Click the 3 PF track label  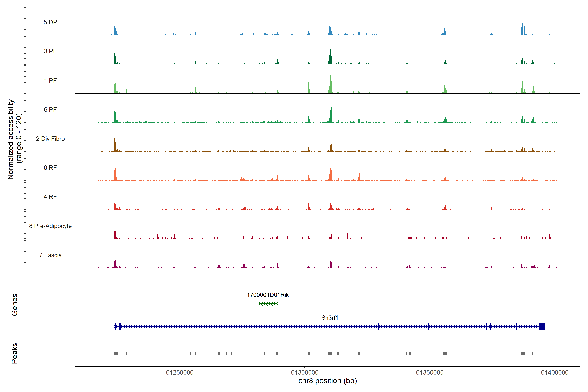[50, 51]
